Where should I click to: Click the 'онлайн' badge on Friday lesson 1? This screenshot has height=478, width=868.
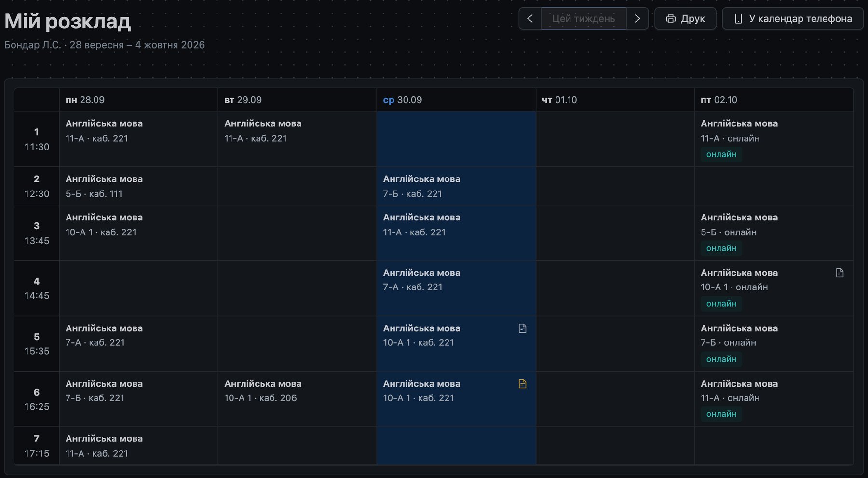point(721,154)
